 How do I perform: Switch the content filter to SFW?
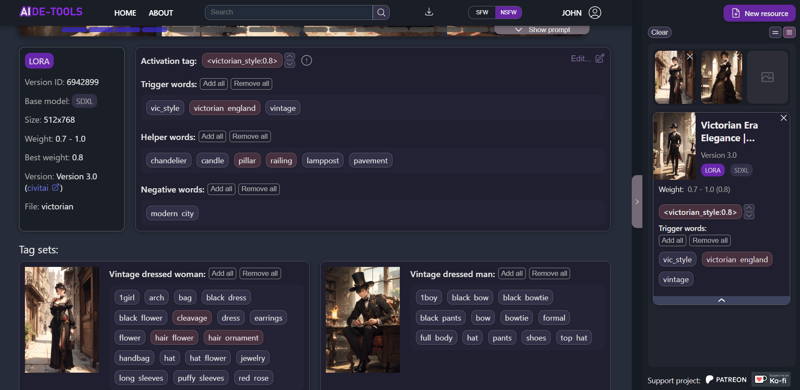coord(482,13)
